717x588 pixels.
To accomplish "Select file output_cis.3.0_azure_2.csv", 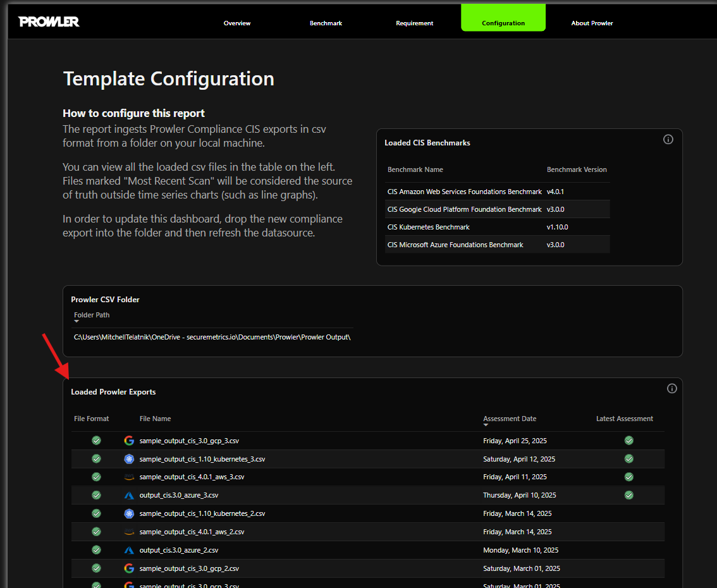I will [179, 550].
